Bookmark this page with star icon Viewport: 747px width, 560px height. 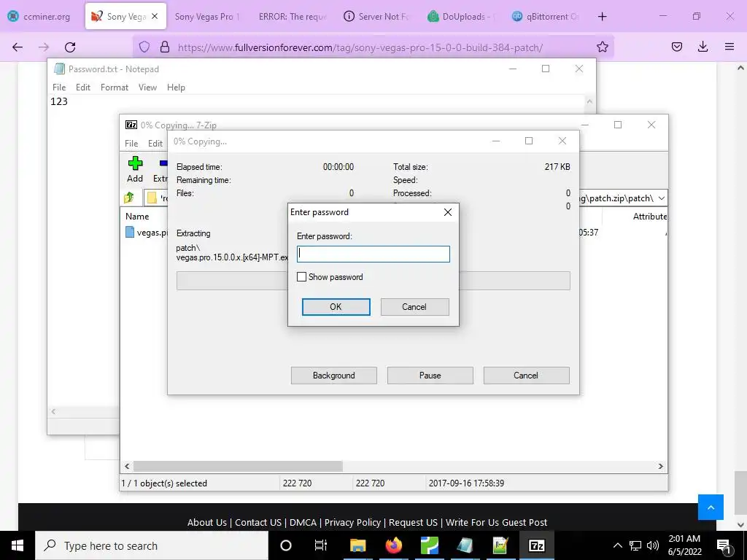602,47
